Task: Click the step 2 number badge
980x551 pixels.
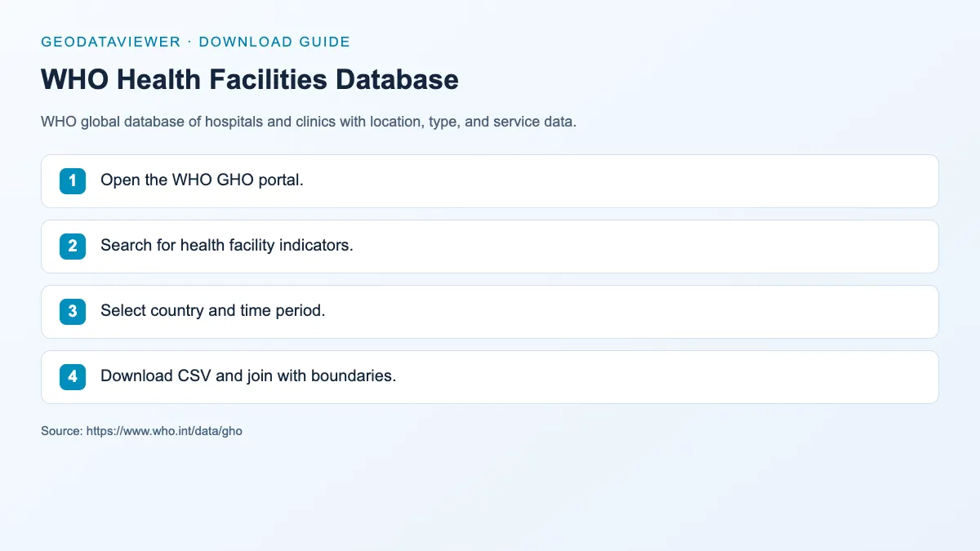Action: tap(73, 247)
